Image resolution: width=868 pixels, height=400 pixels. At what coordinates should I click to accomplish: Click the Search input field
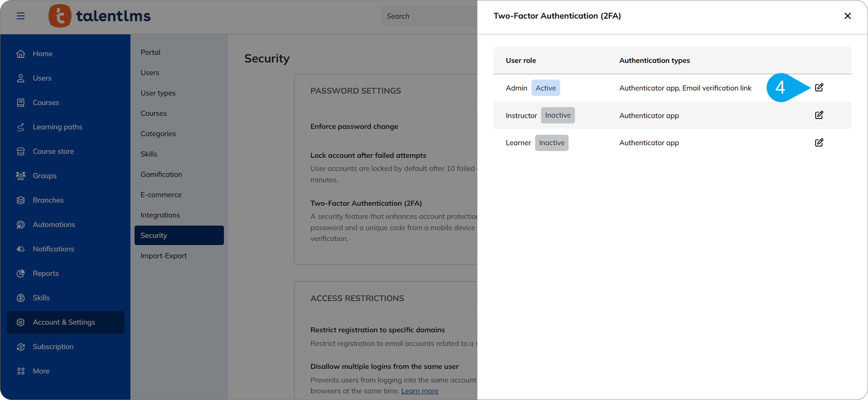[428, 16]
